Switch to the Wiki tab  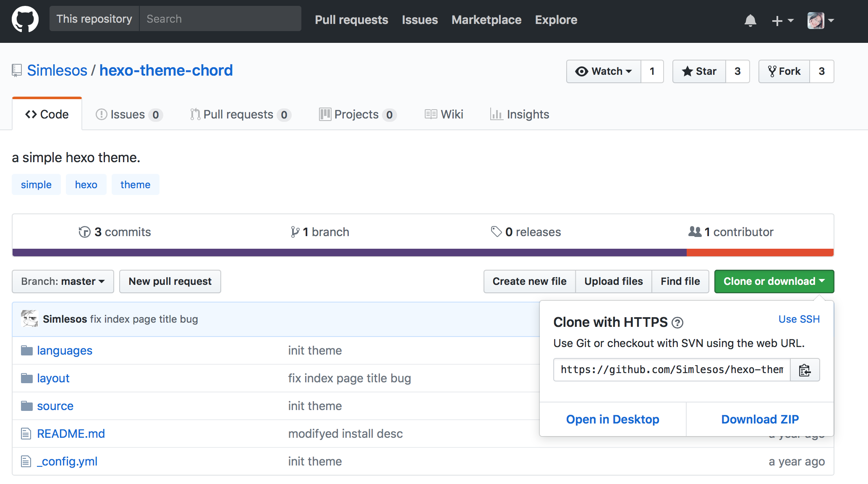click(444, 114)
